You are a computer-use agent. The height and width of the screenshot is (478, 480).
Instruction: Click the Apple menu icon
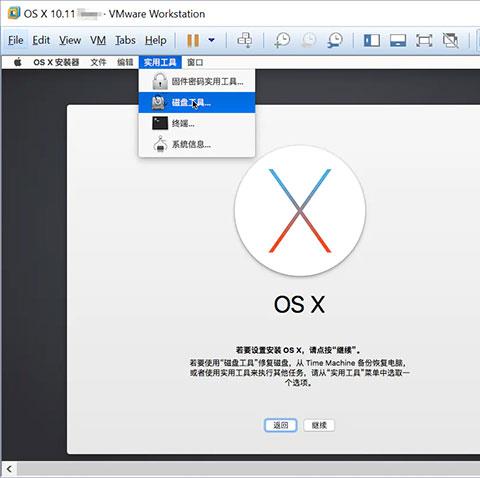[18, 62]
